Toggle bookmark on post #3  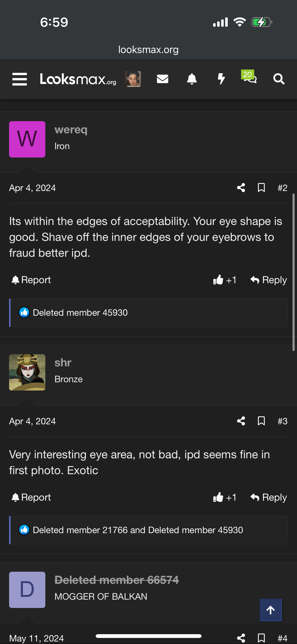261,421
